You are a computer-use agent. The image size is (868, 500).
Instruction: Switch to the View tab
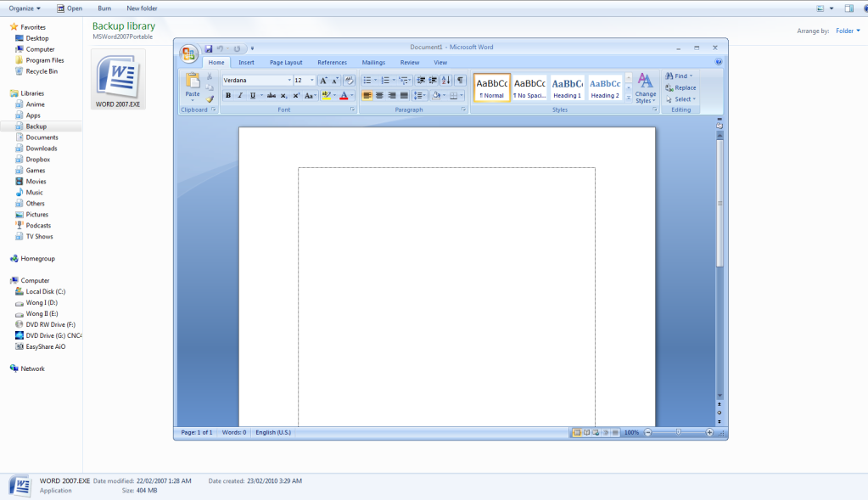pos(440,63)
